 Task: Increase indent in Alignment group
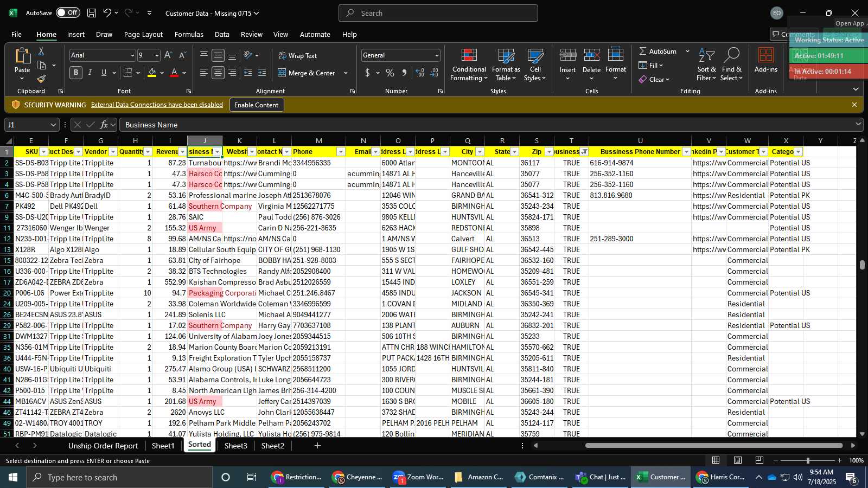[x=262, y=73]
